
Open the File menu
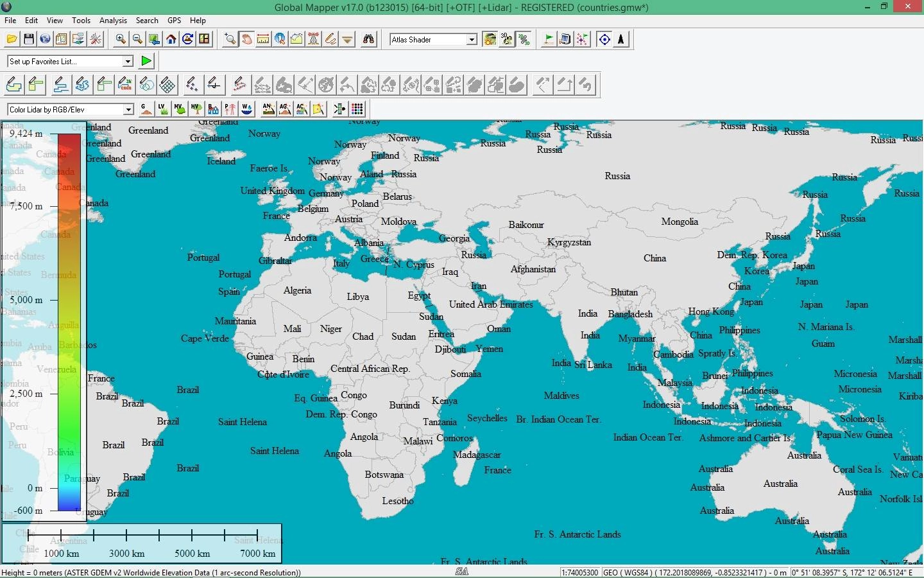(x=10, y=21)
